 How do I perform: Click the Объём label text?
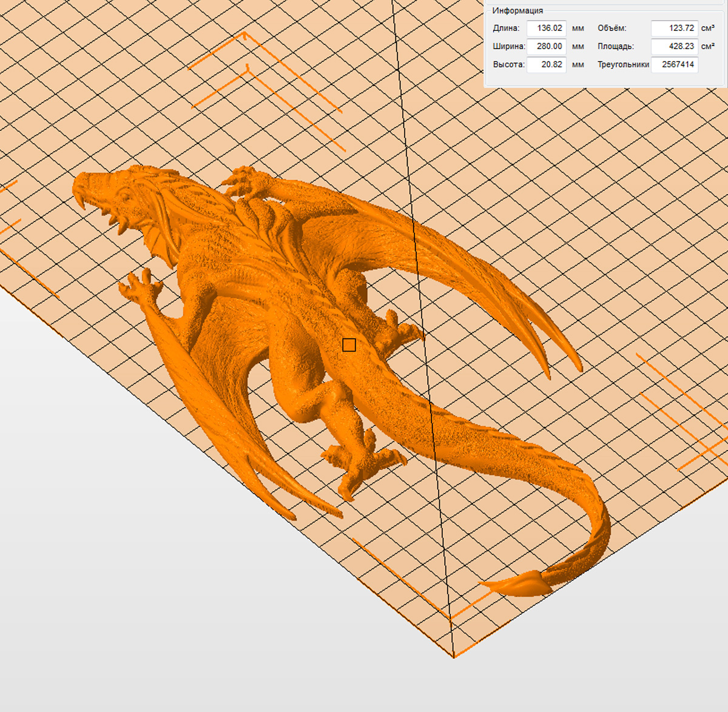(612, 28)
